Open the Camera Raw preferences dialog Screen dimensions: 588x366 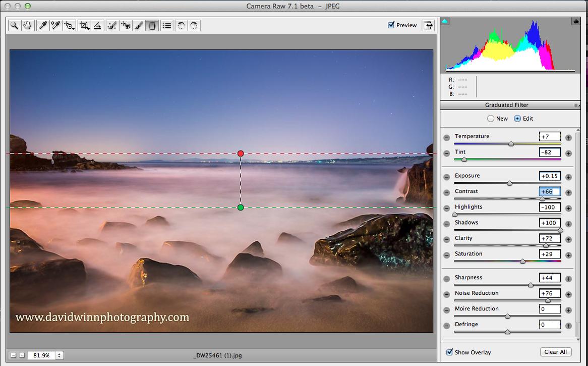(x=167, y=25)
